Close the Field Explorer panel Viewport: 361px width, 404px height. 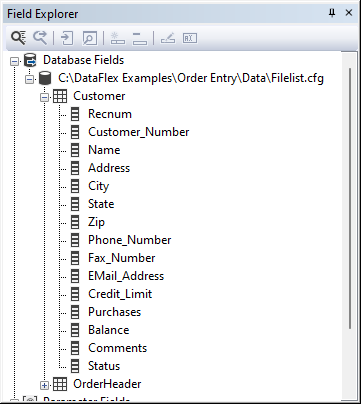click(349, 13)
